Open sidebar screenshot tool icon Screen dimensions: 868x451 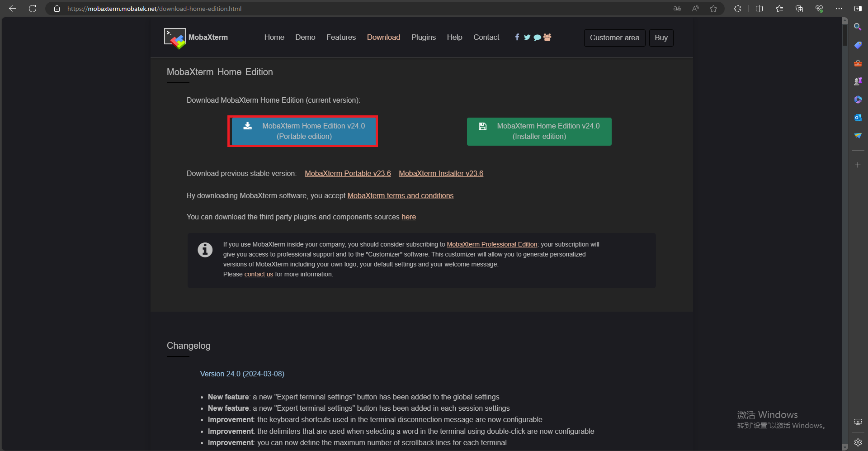point(858,422)
